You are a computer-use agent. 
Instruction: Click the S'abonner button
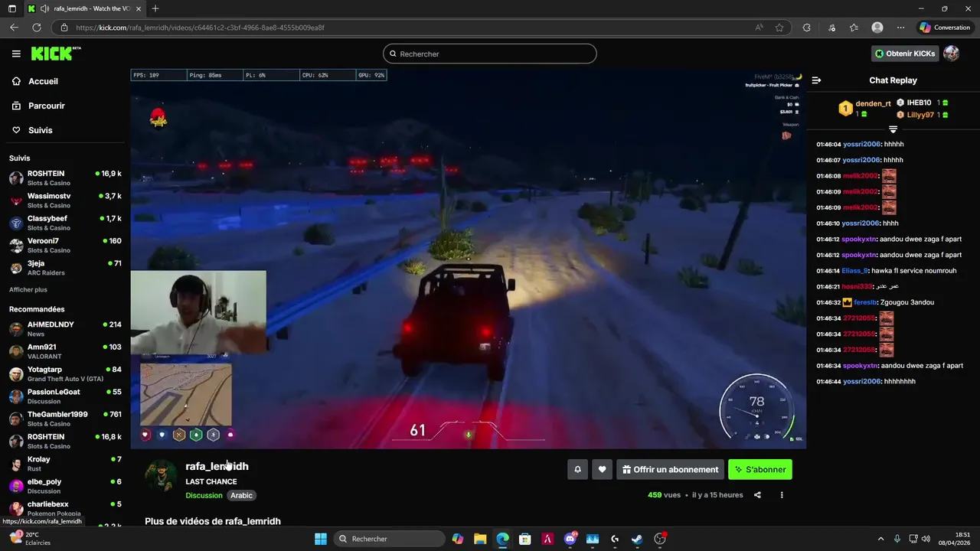pos(760,470)
